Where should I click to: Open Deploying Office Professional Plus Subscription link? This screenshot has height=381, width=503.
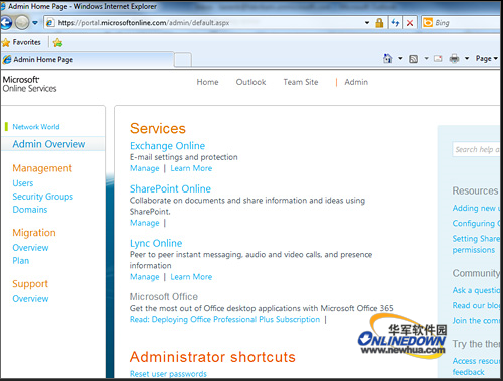coord(225,319)
